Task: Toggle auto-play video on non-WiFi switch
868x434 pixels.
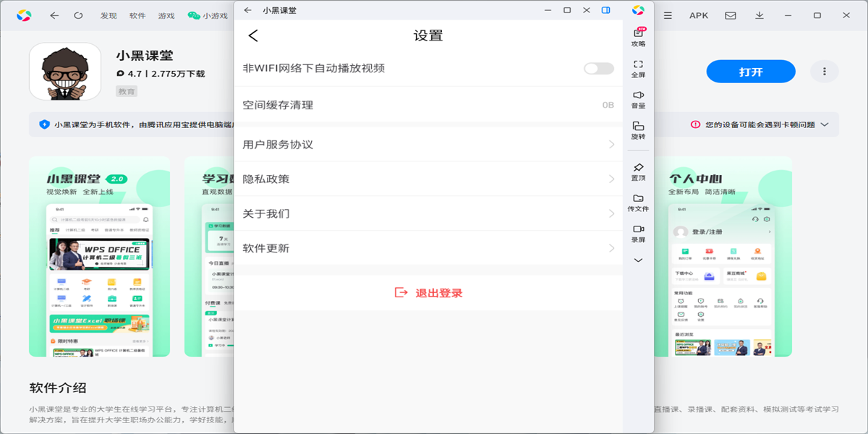Action: click(x=599, y=69)
